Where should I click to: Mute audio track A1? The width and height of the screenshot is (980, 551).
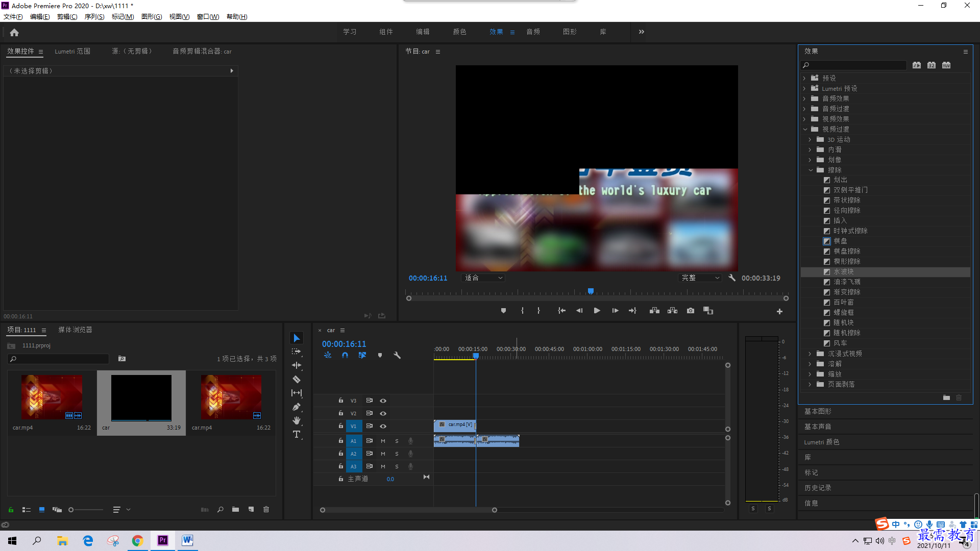383,441
